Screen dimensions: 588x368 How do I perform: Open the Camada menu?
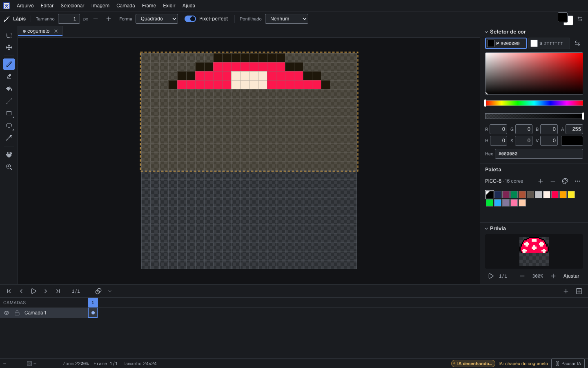click(126, 6)
